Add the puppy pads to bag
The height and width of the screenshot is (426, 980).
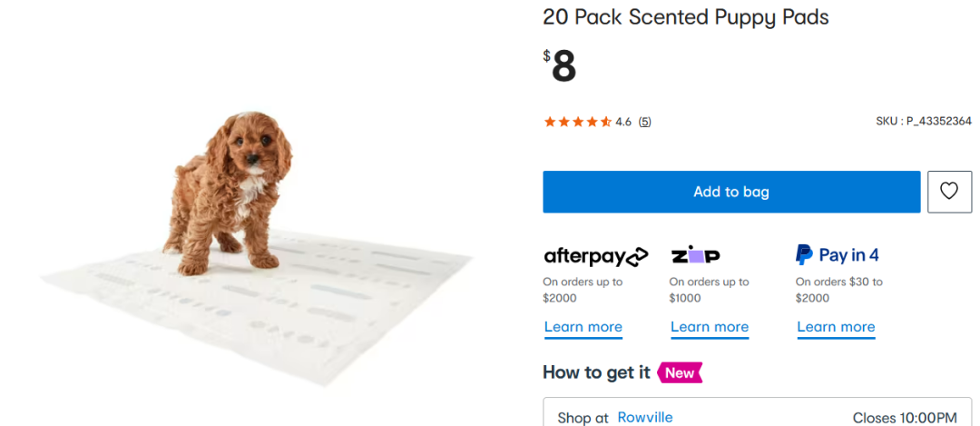[x=730, y=192]
